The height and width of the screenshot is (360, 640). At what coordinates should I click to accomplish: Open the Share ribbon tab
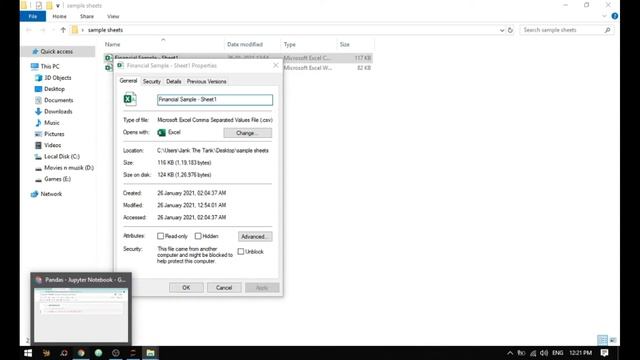point(87,16)
